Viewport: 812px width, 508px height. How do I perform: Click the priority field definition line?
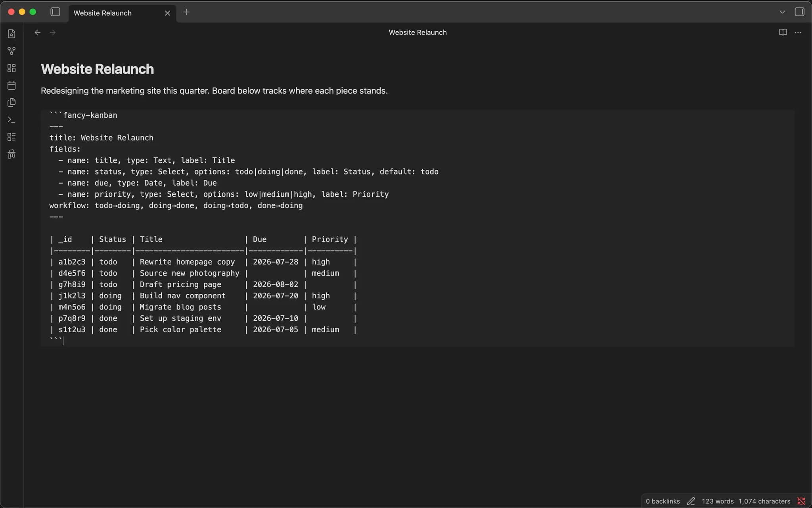(x=223, y=194)
